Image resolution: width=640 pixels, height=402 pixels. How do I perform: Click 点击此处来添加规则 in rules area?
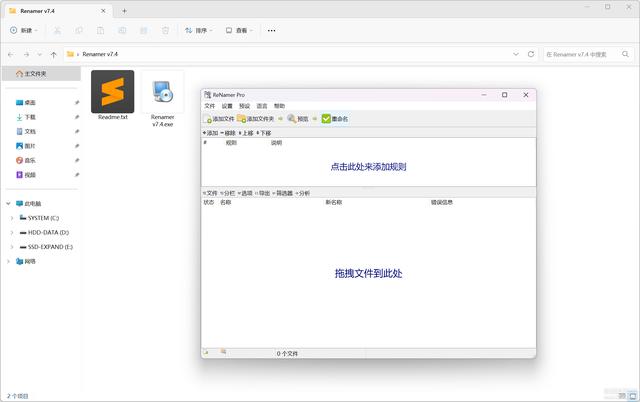click(368, 167)
